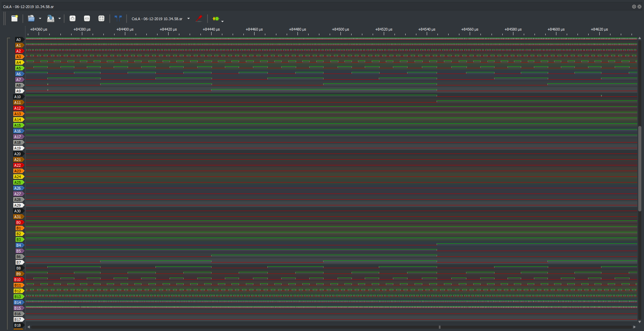
Task: Click the Open file folder icon
Action: pyautogui.click(x=31, y=18)
